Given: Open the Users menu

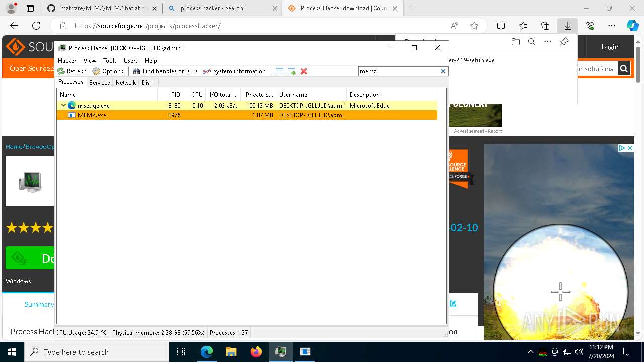Looking at the screenshot, I should [131, 60].
